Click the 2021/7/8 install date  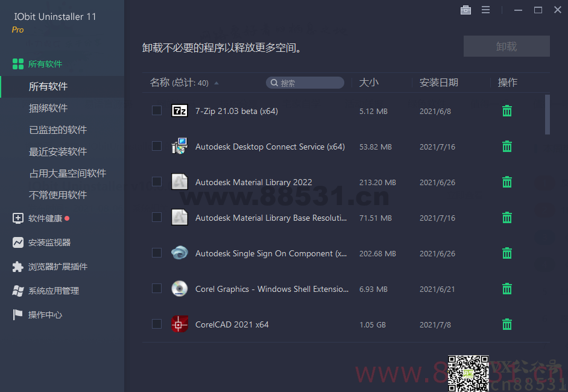(x=435, y=325)
